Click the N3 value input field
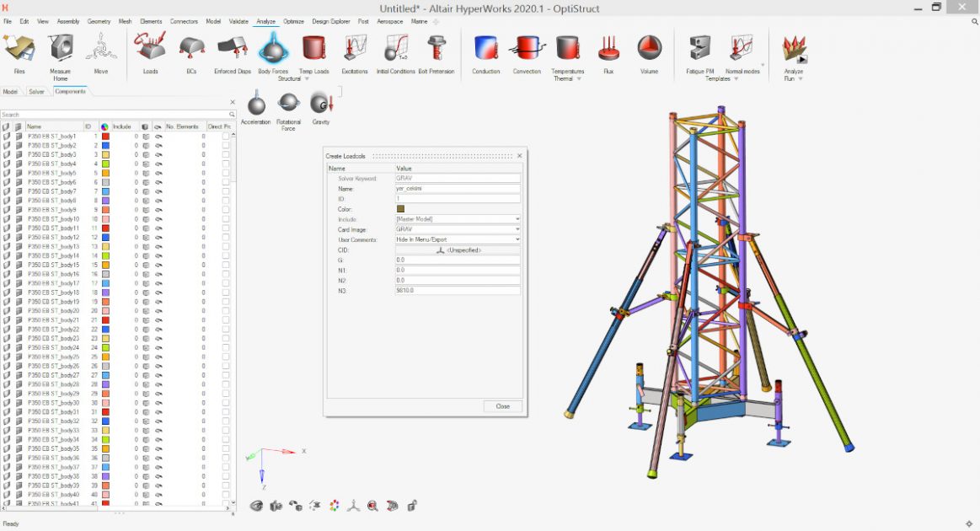 point(458,291)
